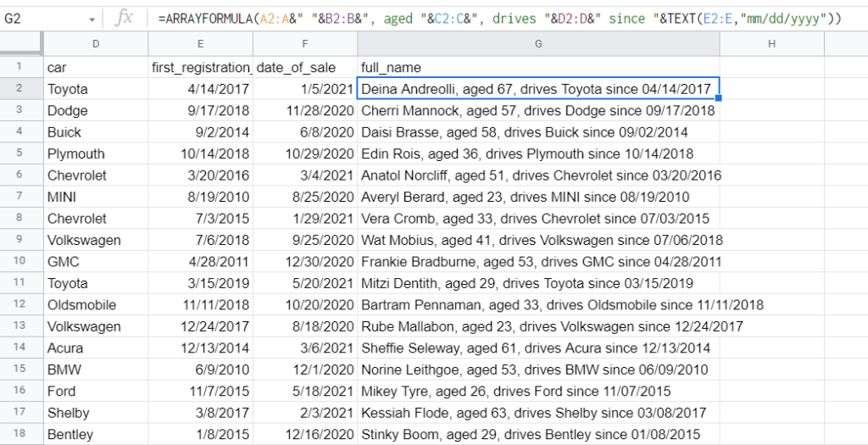
Task: Select the Plymouth cell
Action: tap(96, 153)
